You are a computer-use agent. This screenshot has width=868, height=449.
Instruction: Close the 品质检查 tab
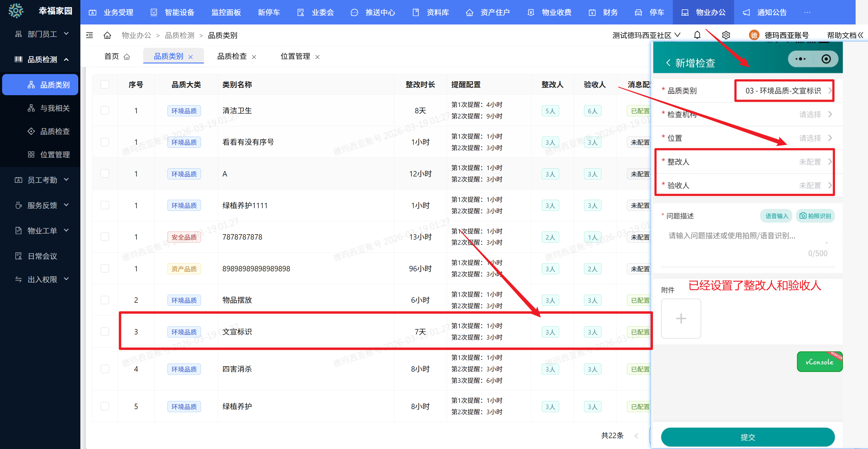pos(254,57)
